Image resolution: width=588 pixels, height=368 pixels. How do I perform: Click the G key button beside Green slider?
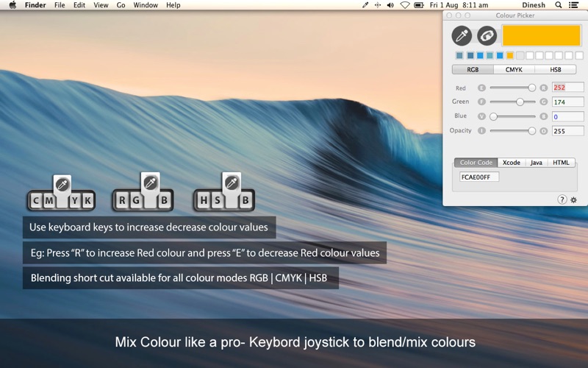tap(544, 102)
